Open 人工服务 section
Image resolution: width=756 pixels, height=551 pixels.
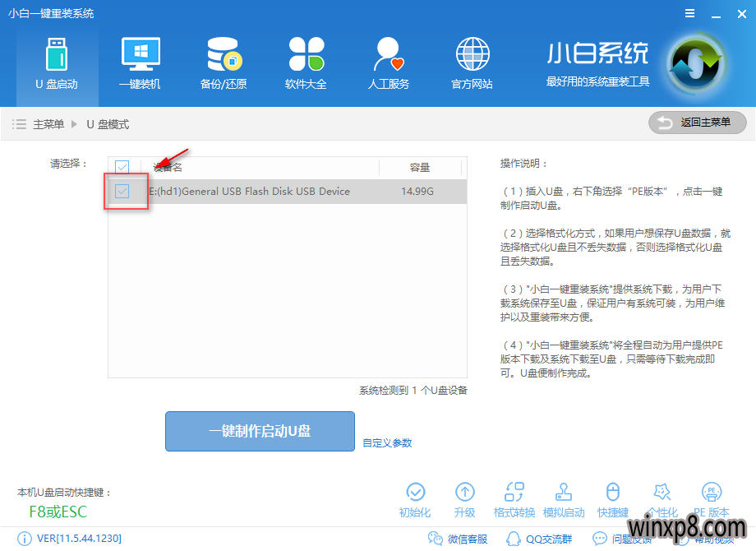389,64
